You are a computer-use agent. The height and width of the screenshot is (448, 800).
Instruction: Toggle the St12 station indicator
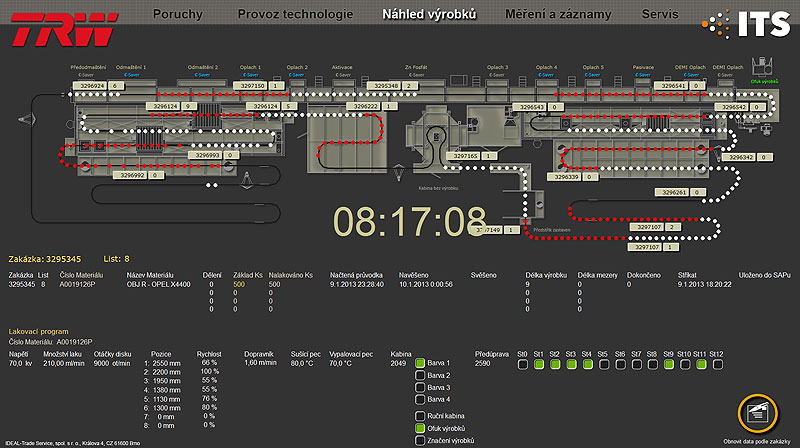[x=716, y=365]
